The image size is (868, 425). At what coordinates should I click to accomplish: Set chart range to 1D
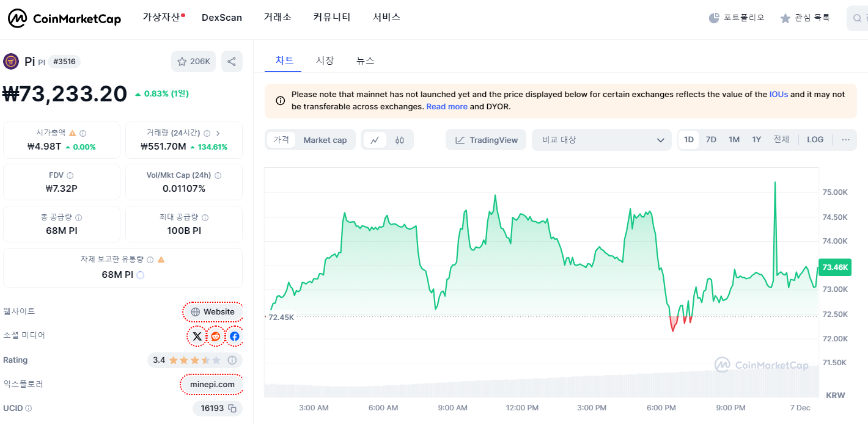tap(689, 140)
